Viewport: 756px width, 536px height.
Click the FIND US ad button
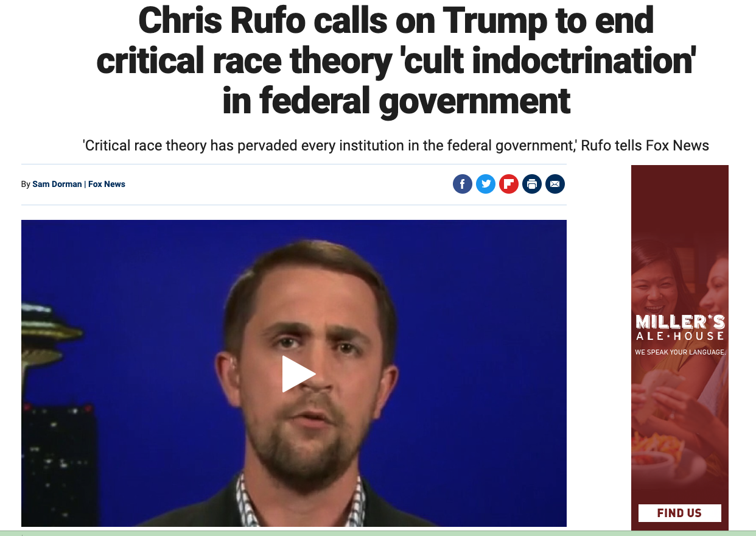click(679, 513)
